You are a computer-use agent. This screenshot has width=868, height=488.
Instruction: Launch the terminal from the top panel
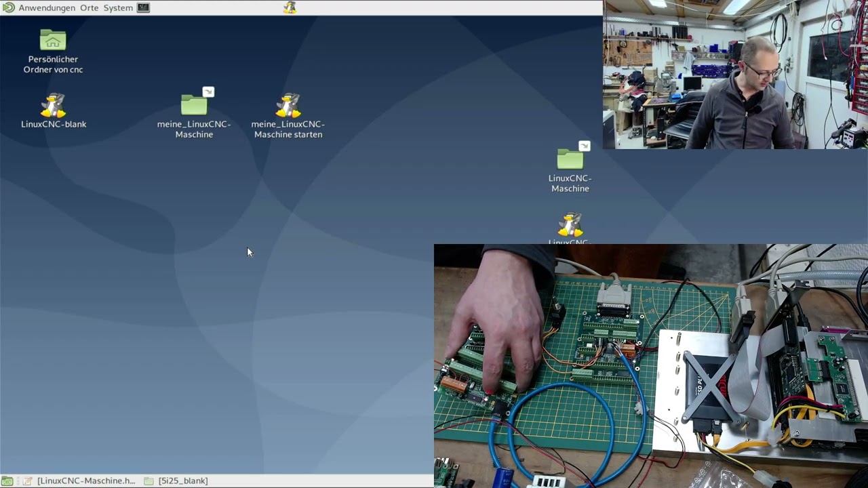pos(143,7)
